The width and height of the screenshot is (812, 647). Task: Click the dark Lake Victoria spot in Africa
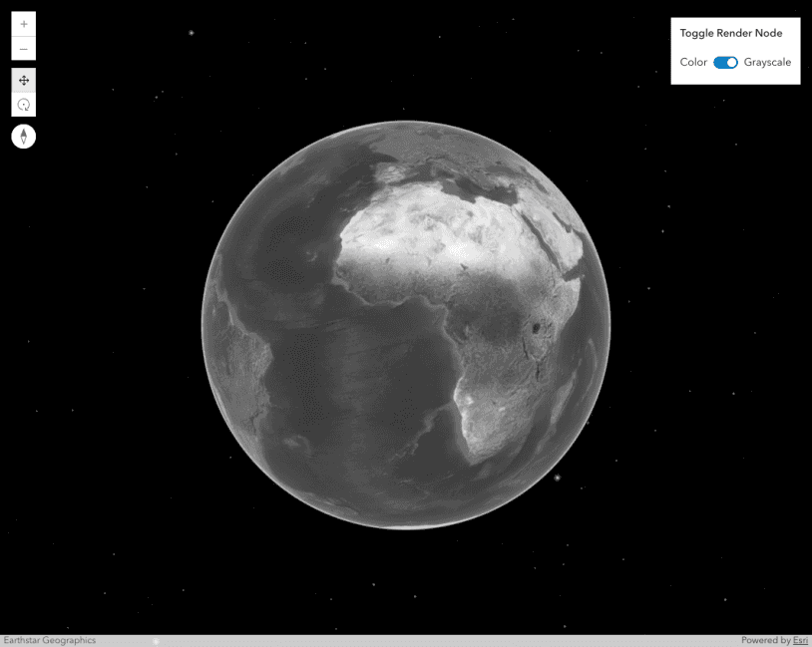541,327
